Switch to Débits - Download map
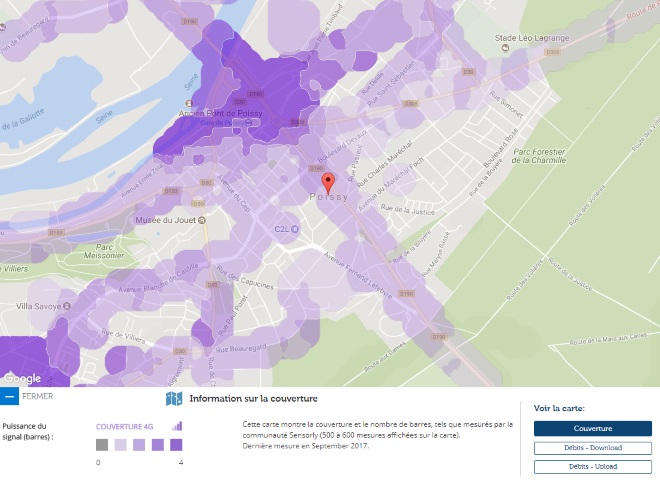Viewport: 660px width, 488px height. point(592,448)
